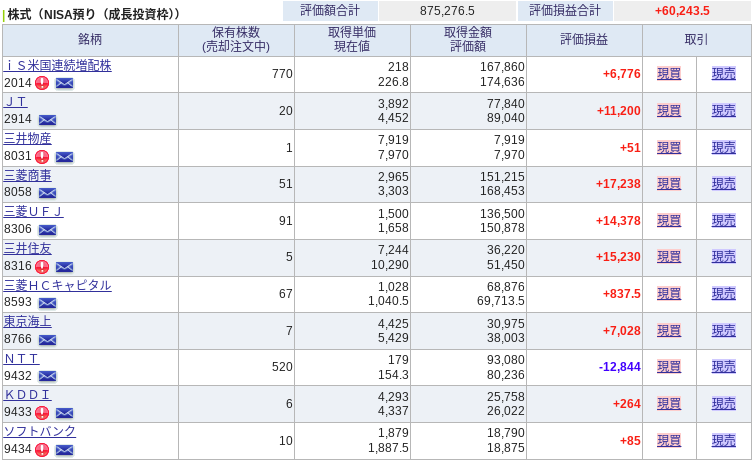Viewport: 752px width, 461px height.
Task: Click the red alert icon beside code 2014
Action: click(x=42, y=83)
